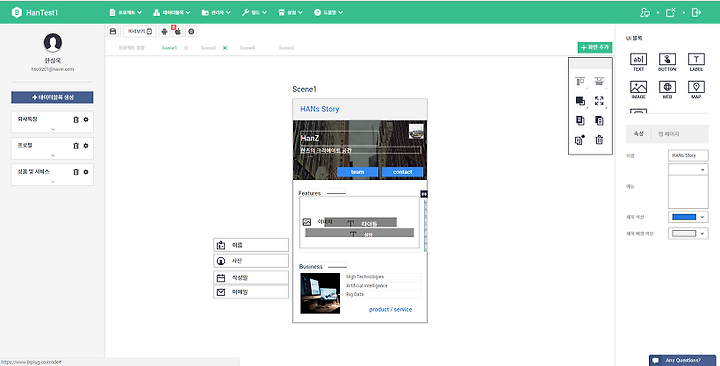Click the open-in-new-window icon in the header
This screenshot has width=720, height=366.
(x=671, y=13)
